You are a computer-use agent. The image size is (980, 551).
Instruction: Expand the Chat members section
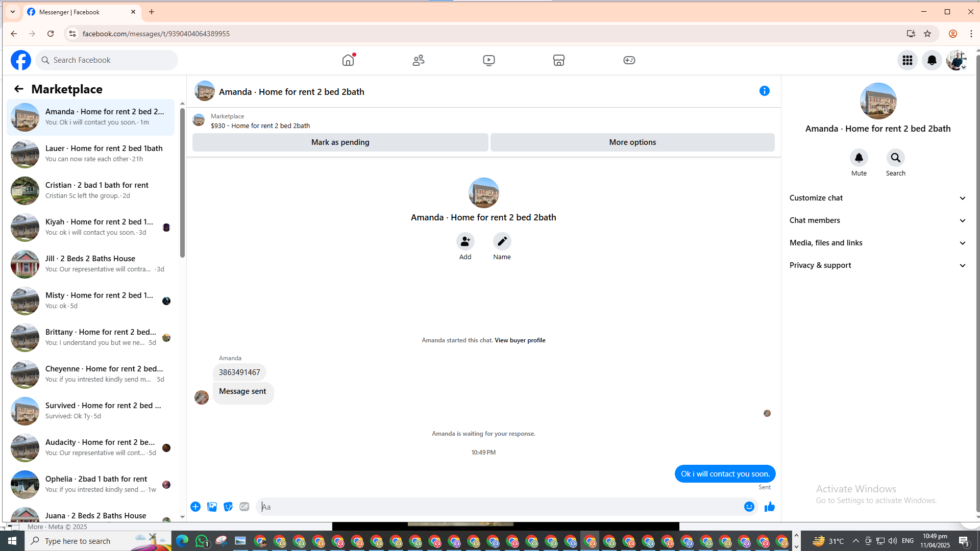tap(878, 220)
